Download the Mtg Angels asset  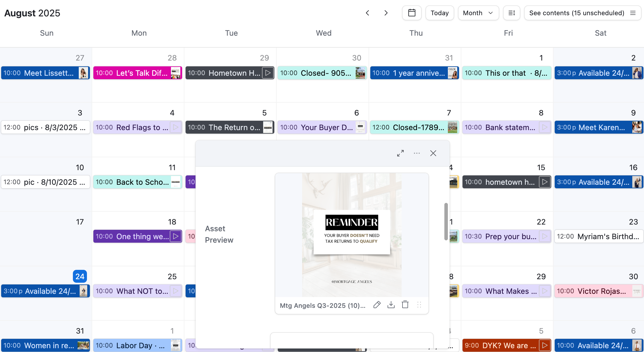tap(391, 305)
